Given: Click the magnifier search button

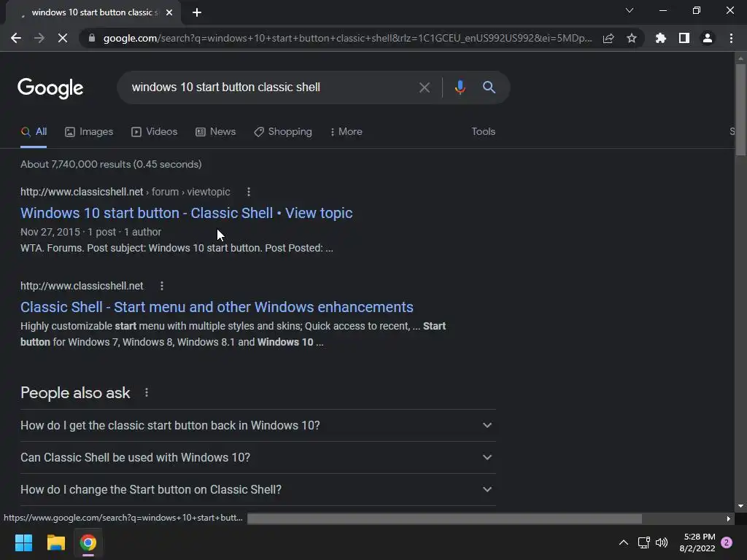Looking at the screenshot, I should point(489,87).
